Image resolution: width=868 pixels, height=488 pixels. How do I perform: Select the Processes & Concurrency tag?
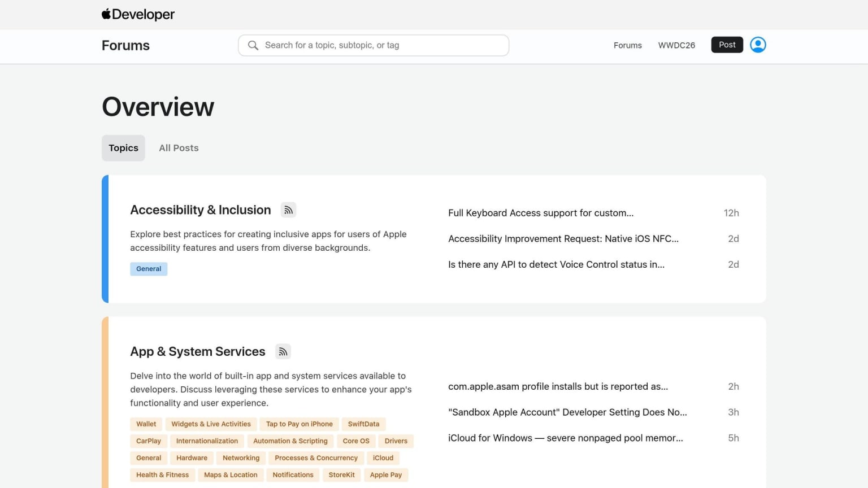tap(316, 458)
